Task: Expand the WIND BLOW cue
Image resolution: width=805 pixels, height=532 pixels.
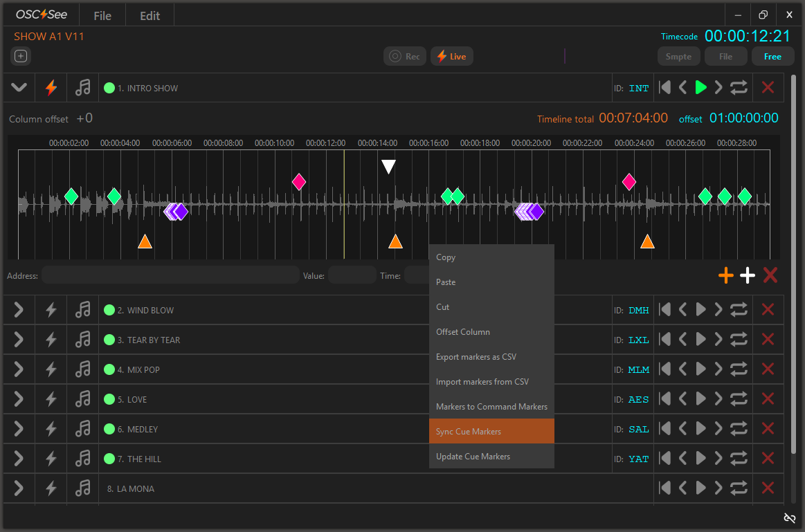Action: (x=19, y=310)
